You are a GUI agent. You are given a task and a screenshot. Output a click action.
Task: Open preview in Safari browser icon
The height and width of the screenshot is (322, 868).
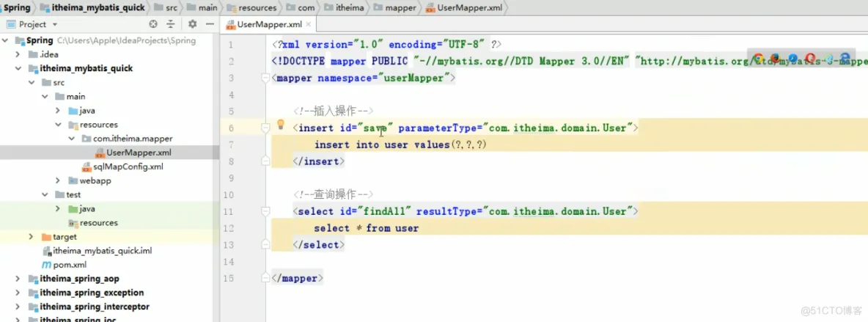(x=792, y=59)
